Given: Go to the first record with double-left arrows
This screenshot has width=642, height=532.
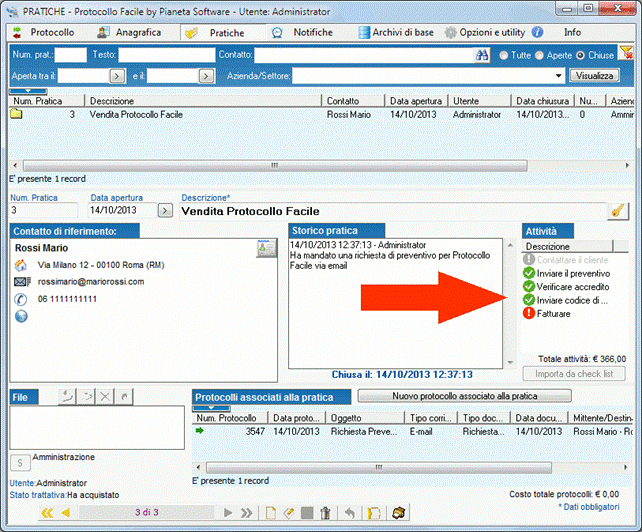Looking at the screenshot, I should pyautogui.click(x=47, y=513).
